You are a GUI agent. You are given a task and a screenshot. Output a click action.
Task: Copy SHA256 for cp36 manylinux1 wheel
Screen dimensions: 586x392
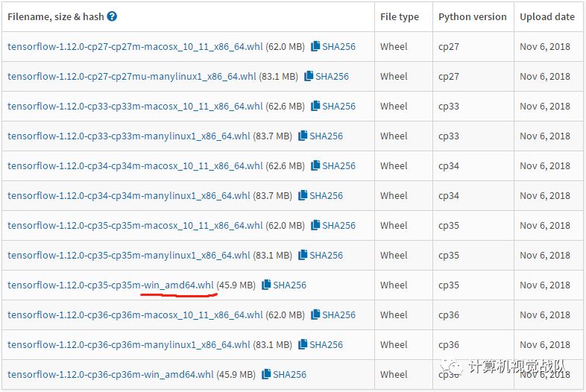tap(321, 344)
